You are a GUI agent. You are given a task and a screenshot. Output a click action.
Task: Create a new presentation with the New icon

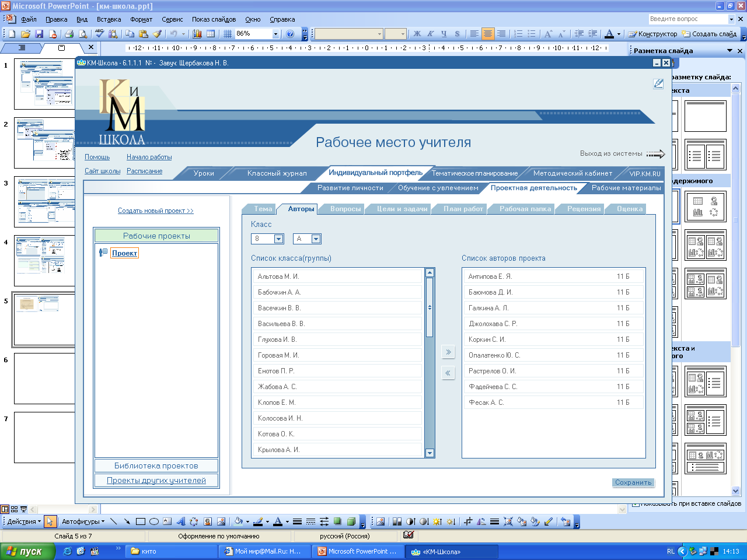pos(12,34)
